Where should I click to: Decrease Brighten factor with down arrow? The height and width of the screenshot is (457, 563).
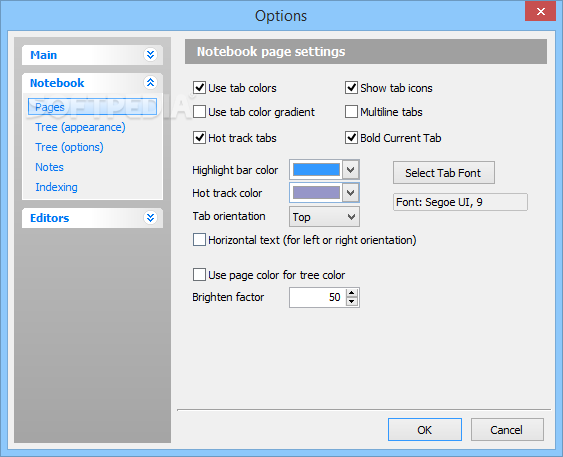click(x=352, y=302)
